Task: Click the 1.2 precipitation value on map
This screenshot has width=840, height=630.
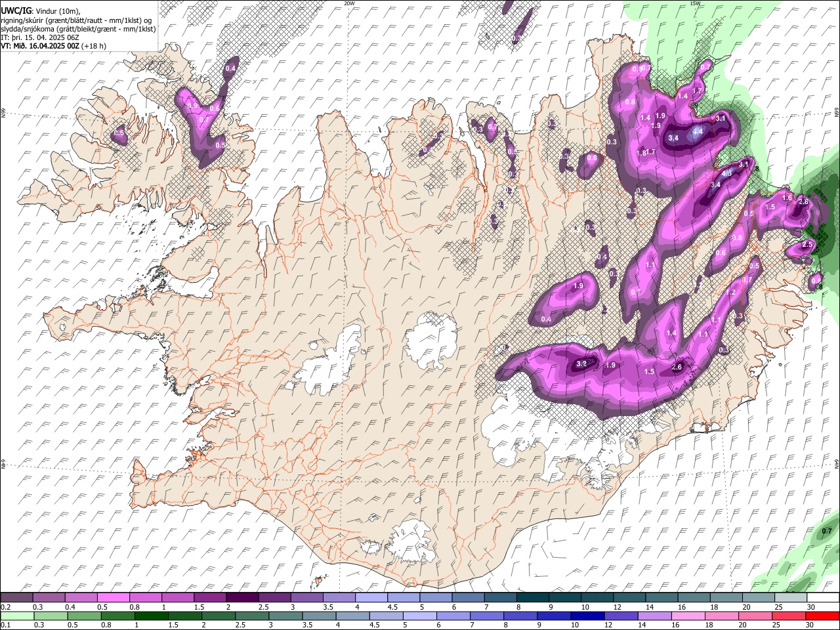Action: tap(731, 292)
